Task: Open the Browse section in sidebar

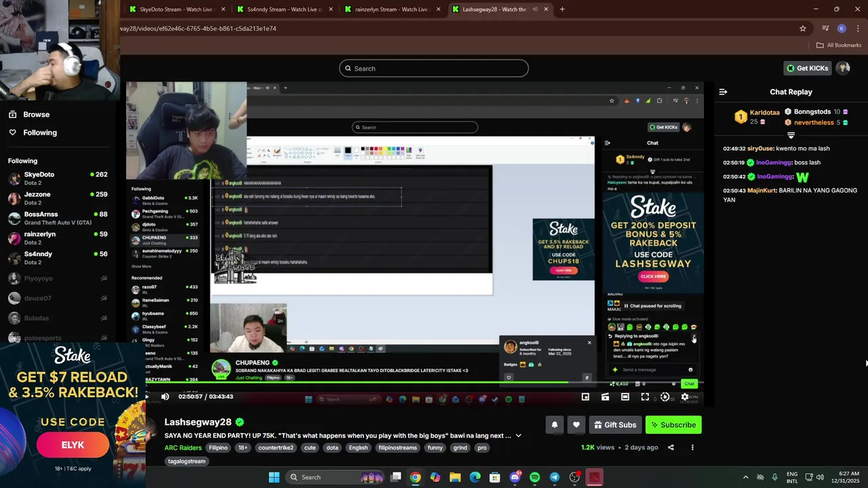Action: click(x=29, y=115)
